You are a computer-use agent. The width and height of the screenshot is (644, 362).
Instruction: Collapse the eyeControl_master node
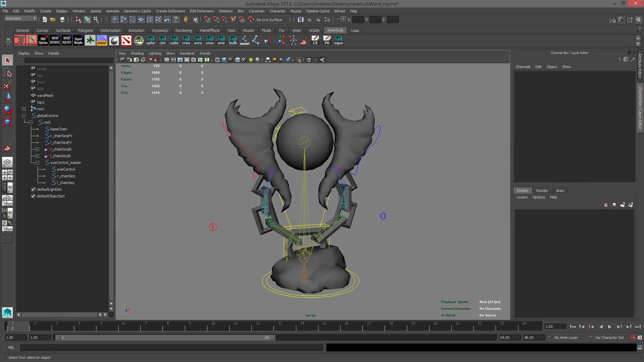pyautogui.click(x=37, y=163)
